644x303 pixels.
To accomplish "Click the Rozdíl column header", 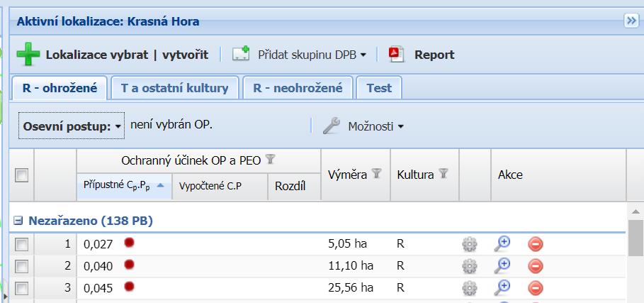I will (294, 186).
